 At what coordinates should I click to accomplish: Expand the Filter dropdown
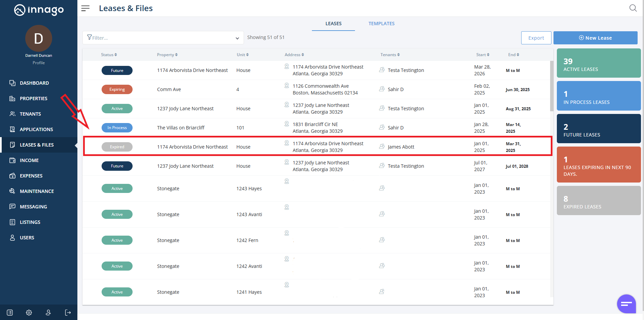pyautogui.click(x=237, y=38)
